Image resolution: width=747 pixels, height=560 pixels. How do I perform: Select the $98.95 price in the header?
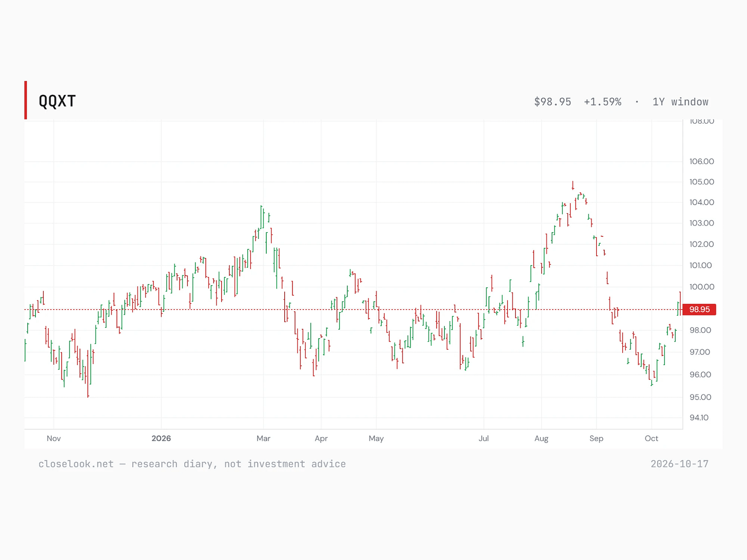click(553, 102)
